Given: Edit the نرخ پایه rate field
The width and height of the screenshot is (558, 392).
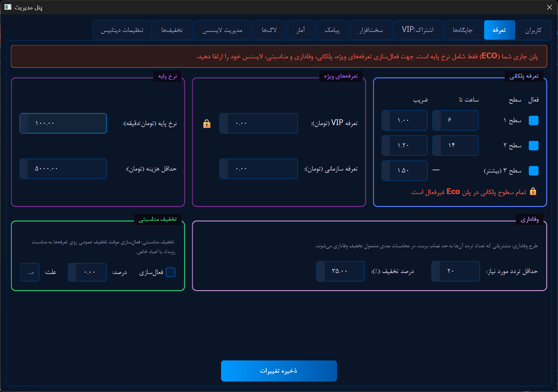Looking at the screenshot, I should pos(63,123).
